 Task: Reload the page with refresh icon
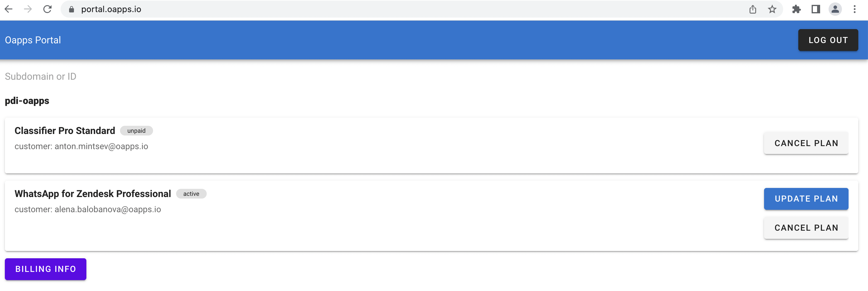48,9
